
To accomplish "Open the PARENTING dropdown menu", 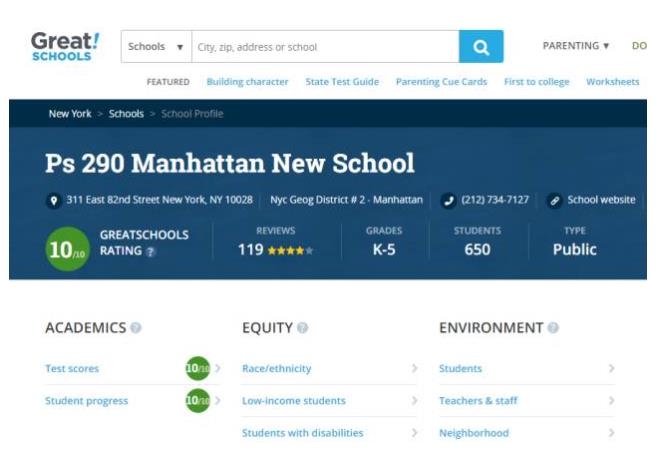I will point(576,46).
